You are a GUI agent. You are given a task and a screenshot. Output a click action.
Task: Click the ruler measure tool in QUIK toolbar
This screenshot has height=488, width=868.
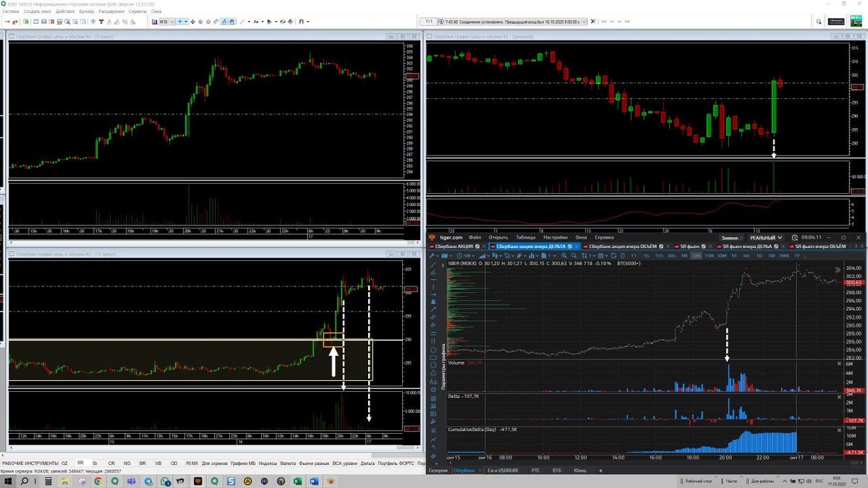click(x=216, y=22)
